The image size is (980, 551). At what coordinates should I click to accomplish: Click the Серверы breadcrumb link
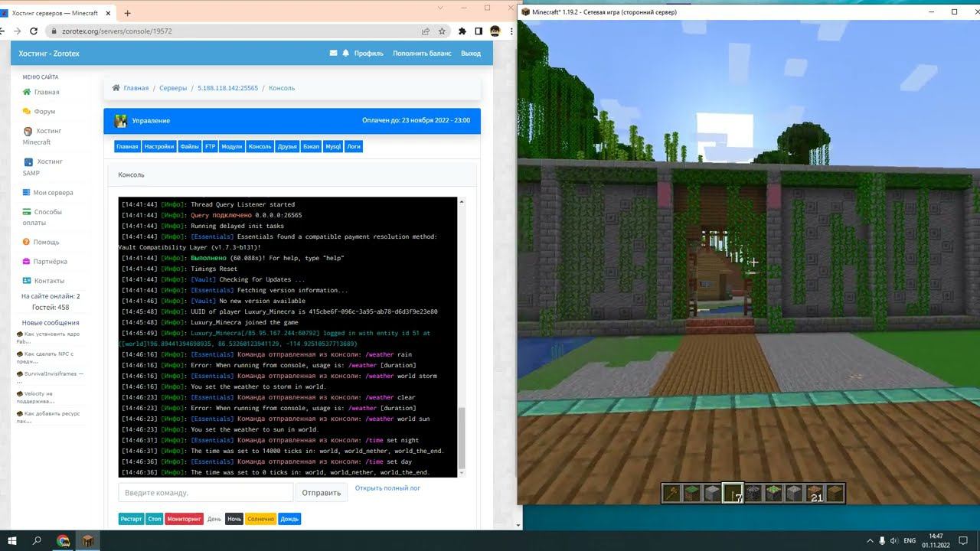tap(173, 88)
